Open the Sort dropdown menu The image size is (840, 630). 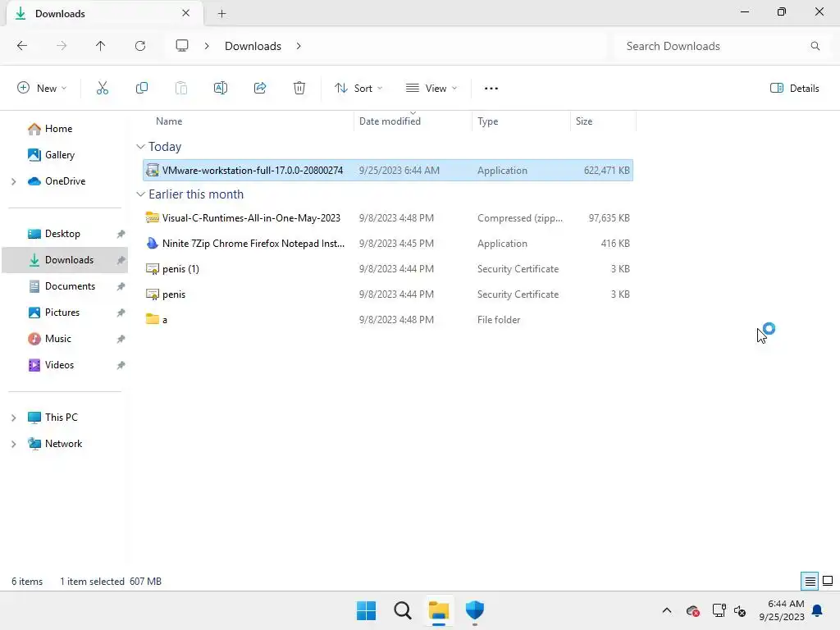358,89
